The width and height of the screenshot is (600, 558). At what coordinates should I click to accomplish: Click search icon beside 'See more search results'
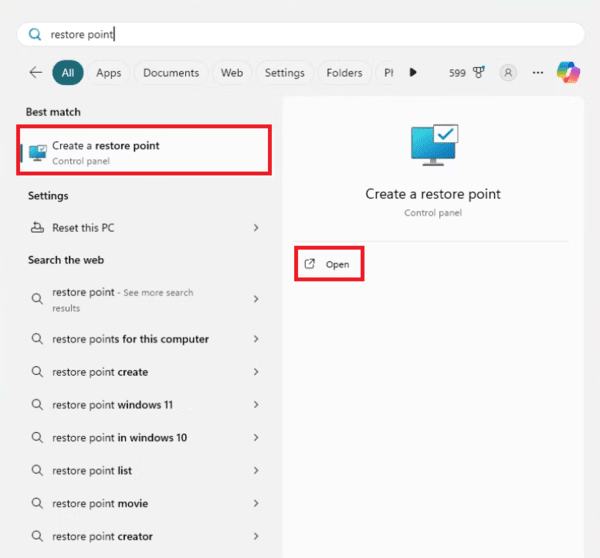click(x=37, y=299)
